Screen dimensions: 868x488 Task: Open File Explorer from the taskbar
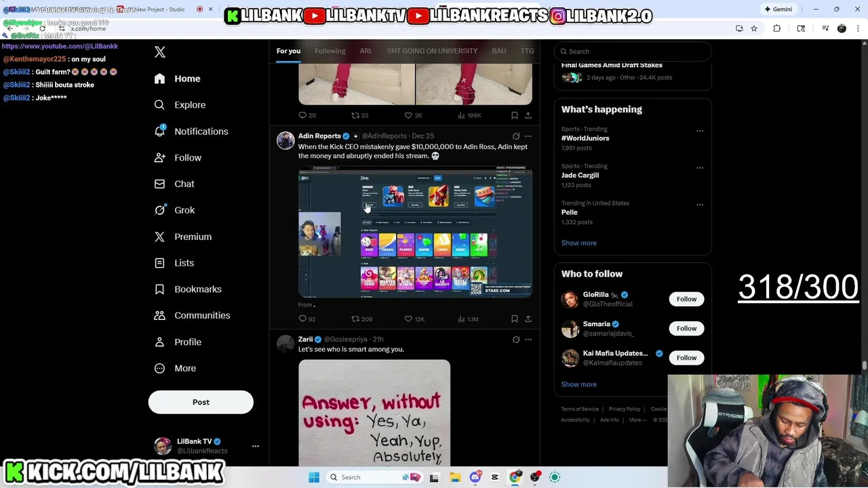455,477
